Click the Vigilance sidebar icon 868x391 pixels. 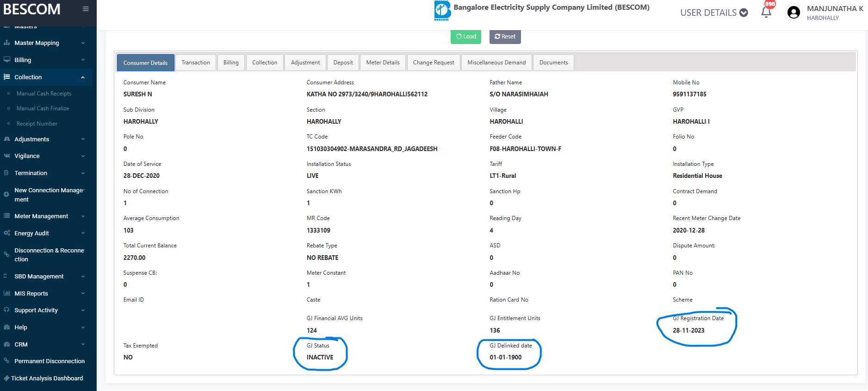[7, 156]
